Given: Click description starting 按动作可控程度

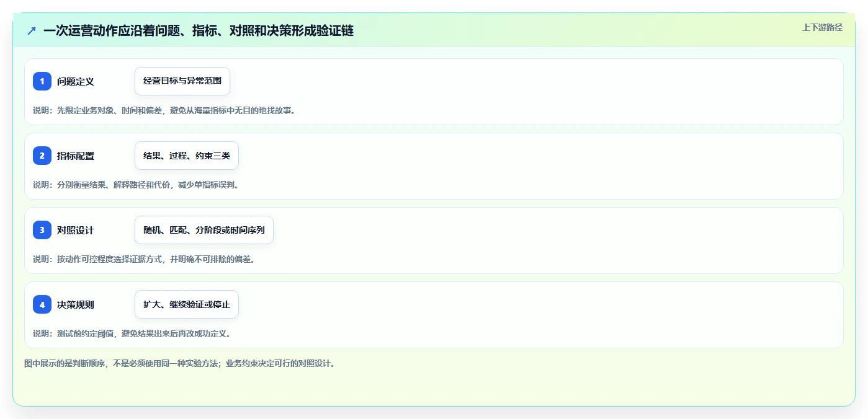Looking at the screenshot, I should 144,259.
